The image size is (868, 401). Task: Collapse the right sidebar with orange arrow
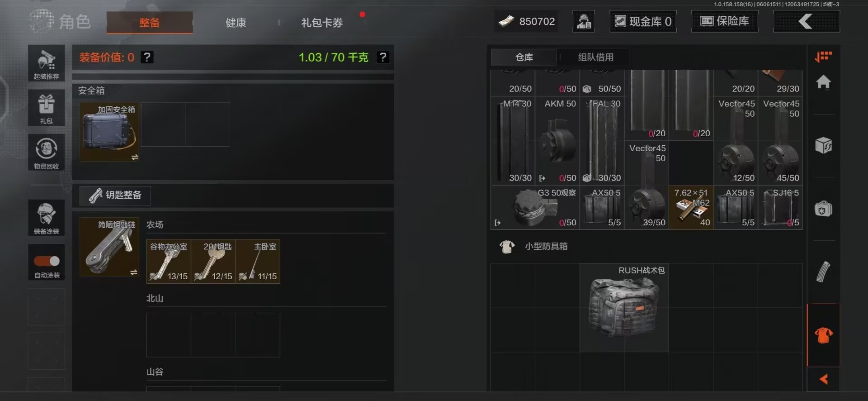click(823, 379)
